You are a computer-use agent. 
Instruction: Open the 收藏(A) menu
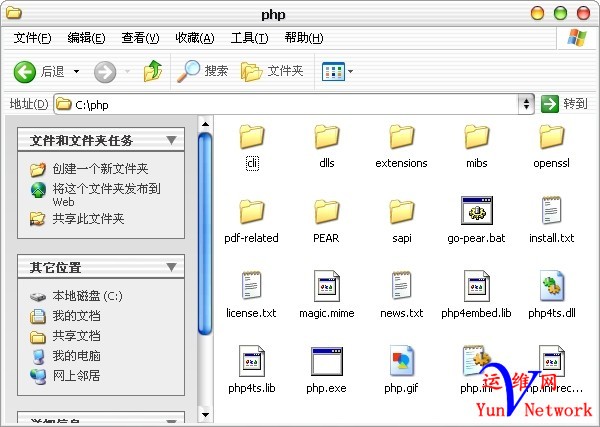(x=194, y=38)
